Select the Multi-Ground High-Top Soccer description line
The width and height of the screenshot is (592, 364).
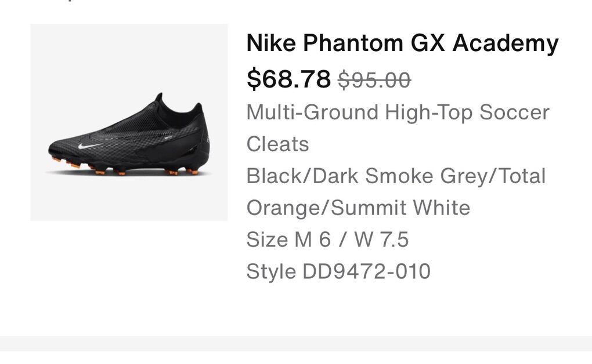click(398, 112)
